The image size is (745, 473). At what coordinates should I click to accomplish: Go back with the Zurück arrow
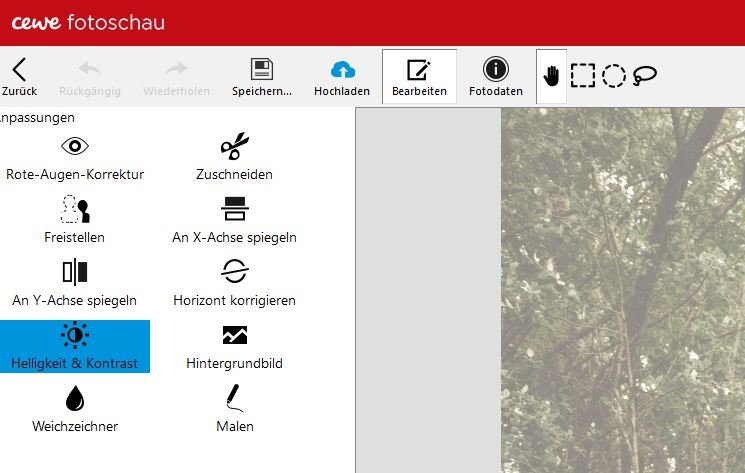tap(19, 77)
